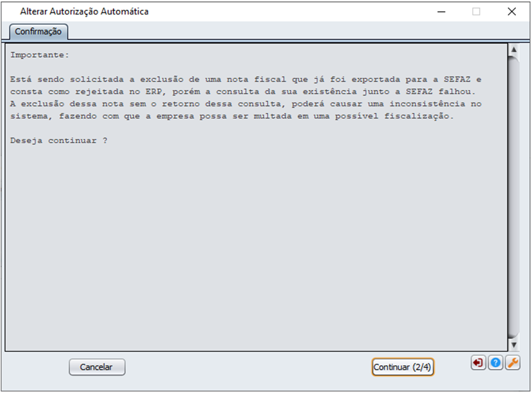The height and width of the screenshot is (393, 532).
Task: Click the scrollbar up arrow
Action: pyautogui.click(x=514, y=49)
